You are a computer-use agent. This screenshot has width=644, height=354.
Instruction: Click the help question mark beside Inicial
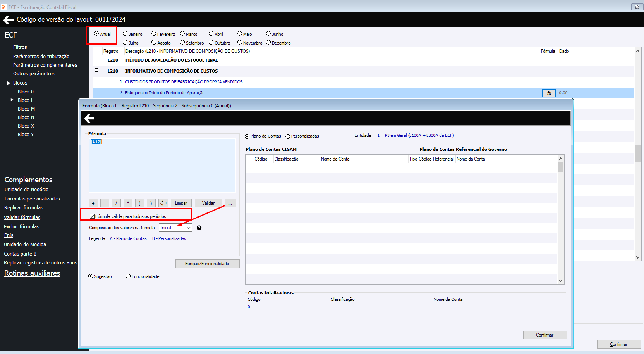click(x=199, y=228)
